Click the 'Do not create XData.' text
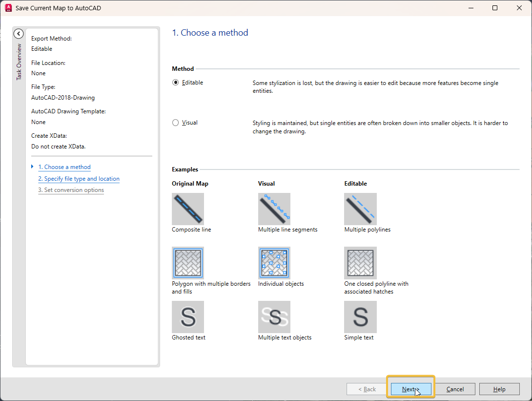 coord(59,147)
